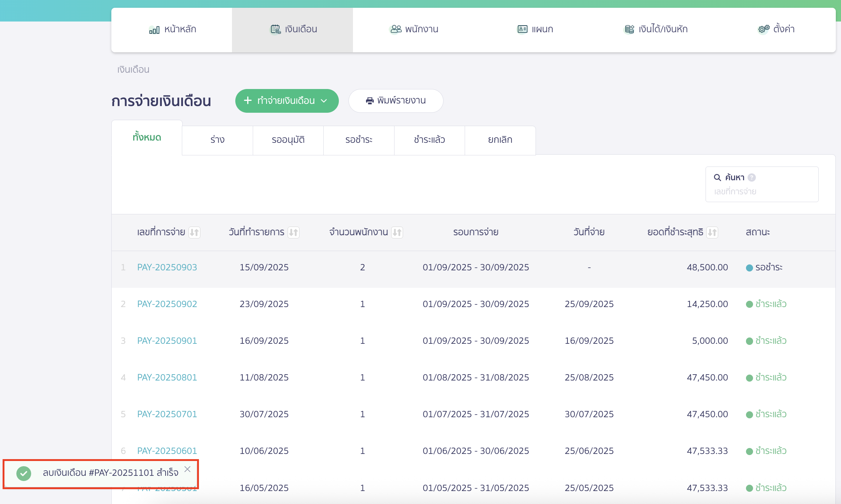This screenshot has width=841, height=504.
Task: Click the help question mark beside ค้นหา
Action: [752, 178]
